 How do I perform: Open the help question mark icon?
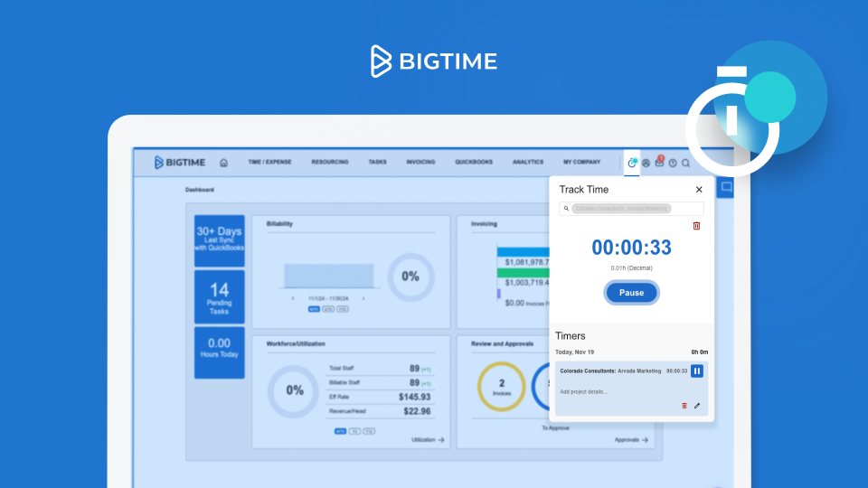tap(673, 164)
